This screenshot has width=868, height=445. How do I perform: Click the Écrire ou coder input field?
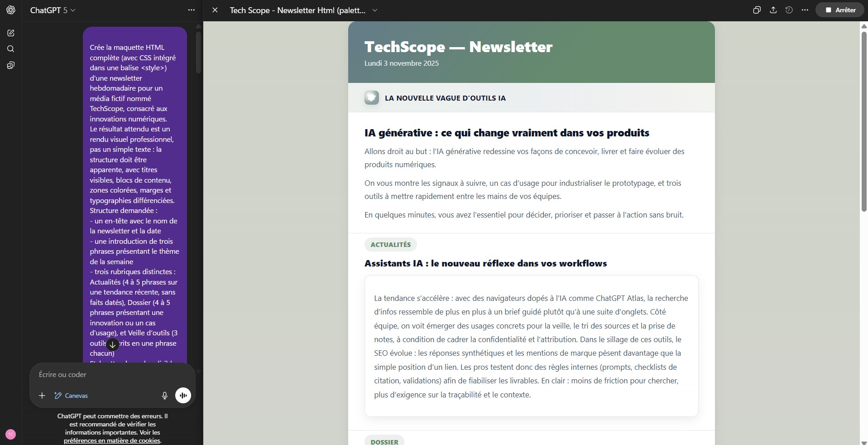pyautogui.click(x=112, y=375)
